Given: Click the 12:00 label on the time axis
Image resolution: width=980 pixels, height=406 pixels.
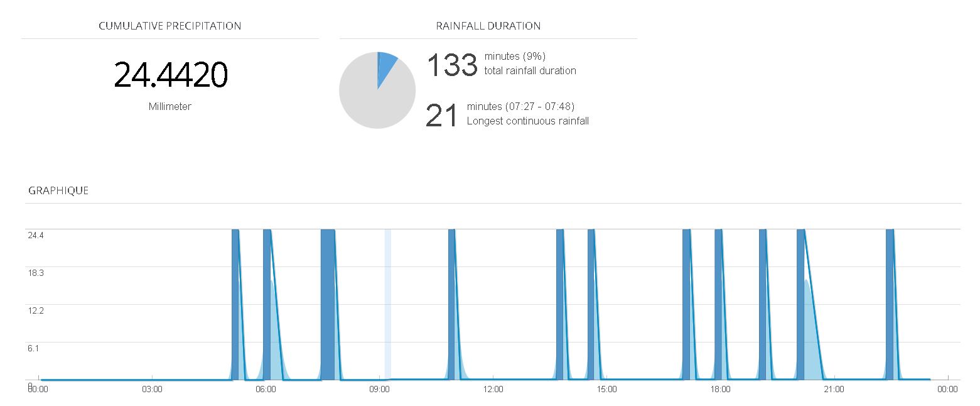Looking at the screenshot, I should 493,389.
